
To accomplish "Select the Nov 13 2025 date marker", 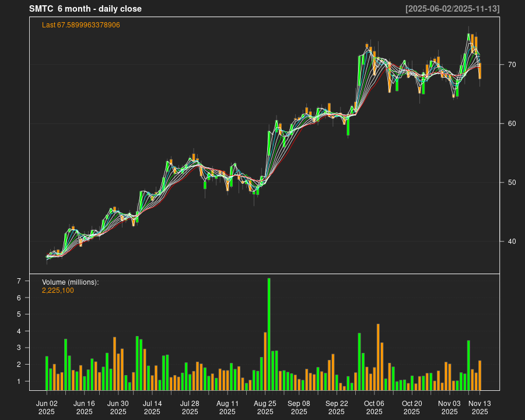I will tap(480, 407).
